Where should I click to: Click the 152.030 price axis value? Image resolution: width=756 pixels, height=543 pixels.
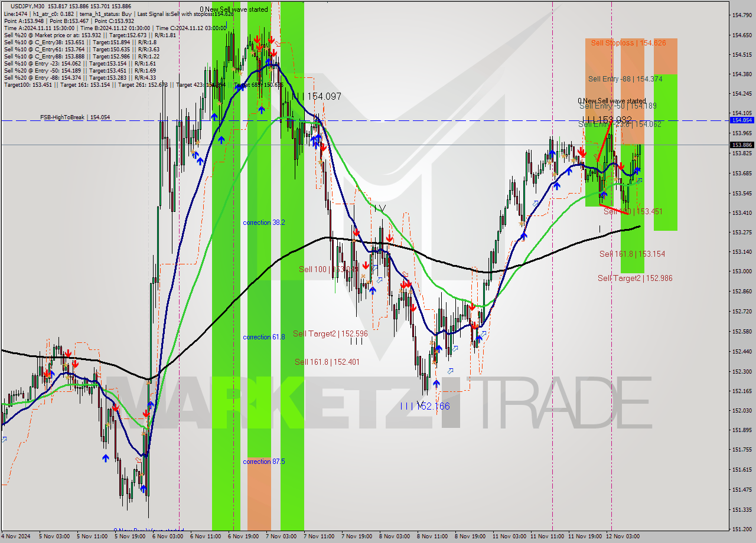742,410
